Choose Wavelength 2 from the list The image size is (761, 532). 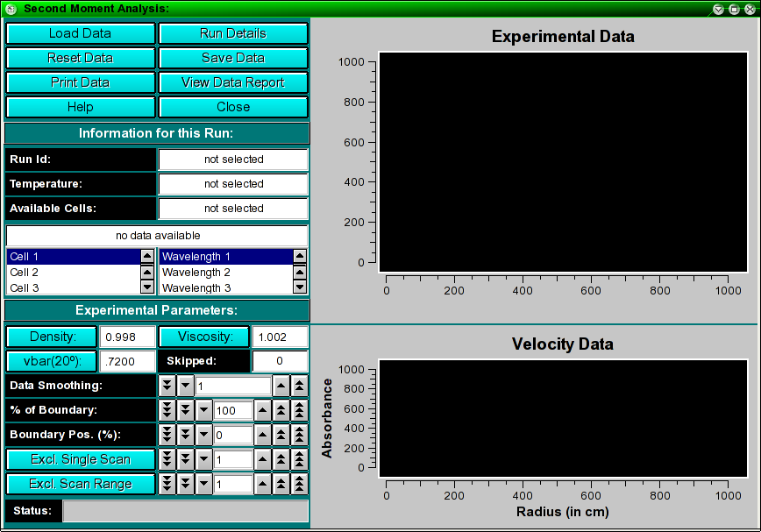pos(224,273)
